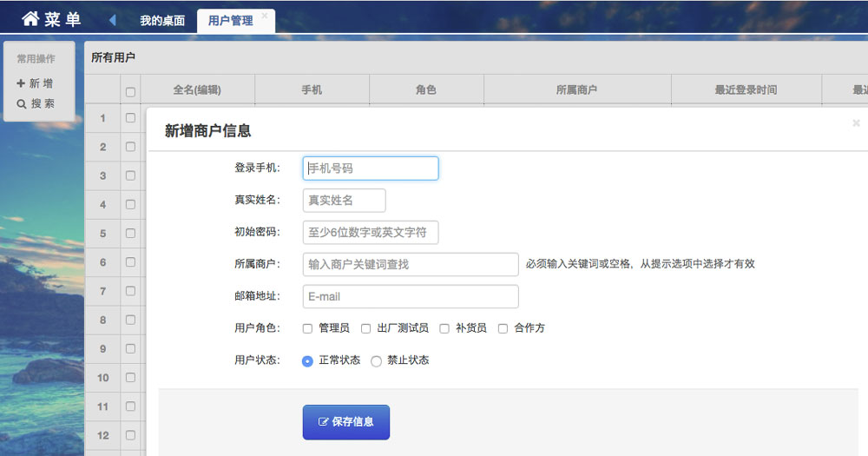Toggle the select-all checkbox in table header
Viewport: 868px width, 456px height.
(x=131, y=92)
